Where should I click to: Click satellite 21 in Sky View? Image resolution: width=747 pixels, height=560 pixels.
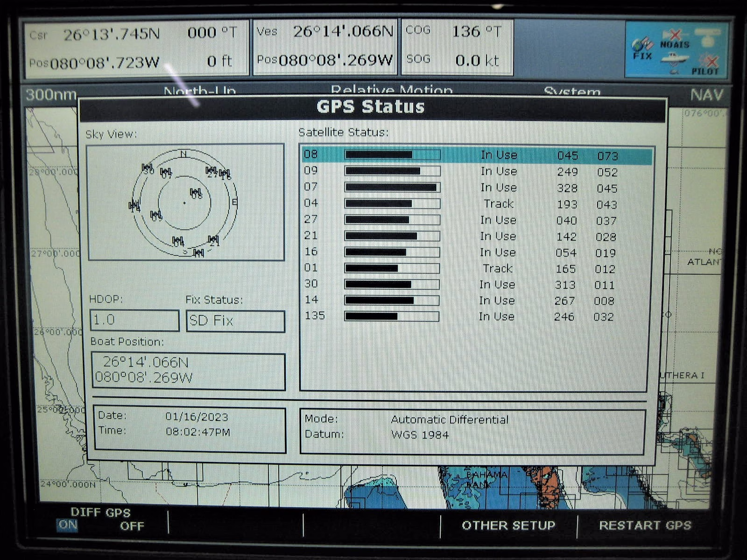click(x=213, y=240)
